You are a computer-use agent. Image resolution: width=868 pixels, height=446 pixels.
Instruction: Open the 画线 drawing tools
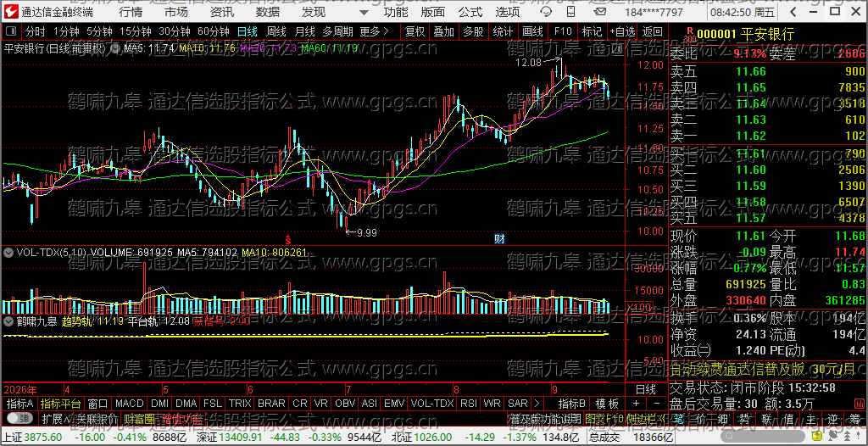tap(532, 31)
